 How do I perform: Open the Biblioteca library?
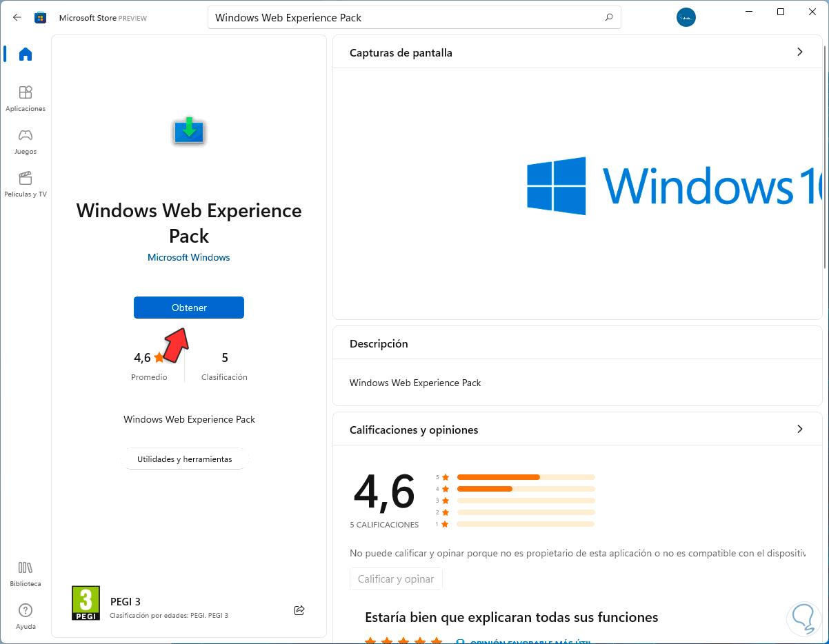click(x=26, y=574)
